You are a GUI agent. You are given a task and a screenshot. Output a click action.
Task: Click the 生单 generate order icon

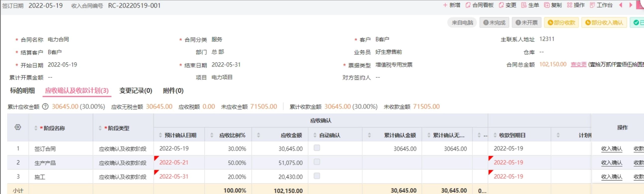524,5
